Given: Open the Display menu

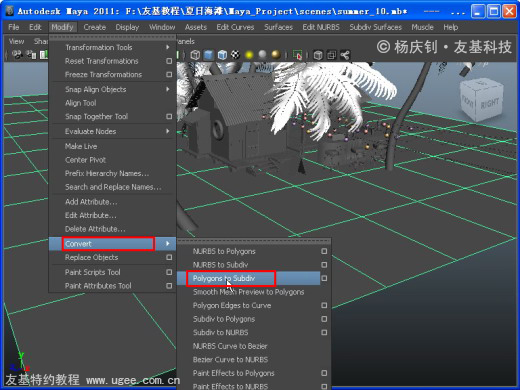Looking at the screenshot, I should coord(127,27).
